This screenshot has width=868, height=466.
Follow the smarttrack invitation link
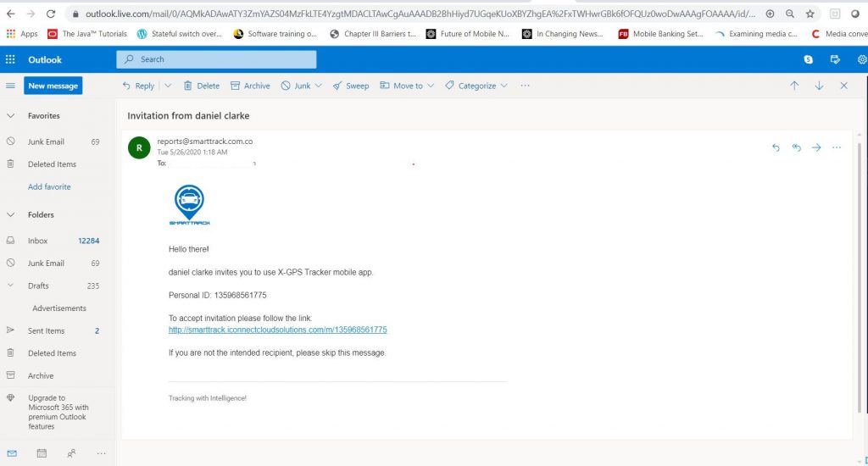[x=277, y=330]
